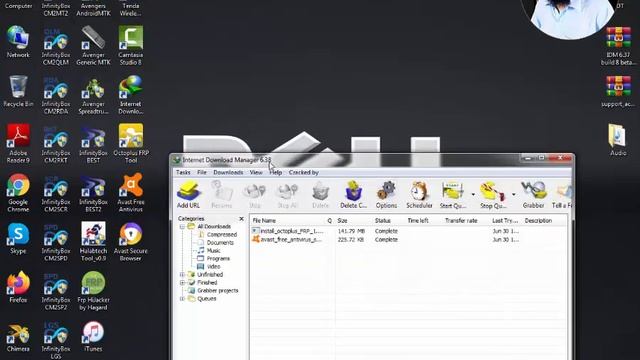
Task: Select the Halabtech Tool desktop icon
Action: 93,242
